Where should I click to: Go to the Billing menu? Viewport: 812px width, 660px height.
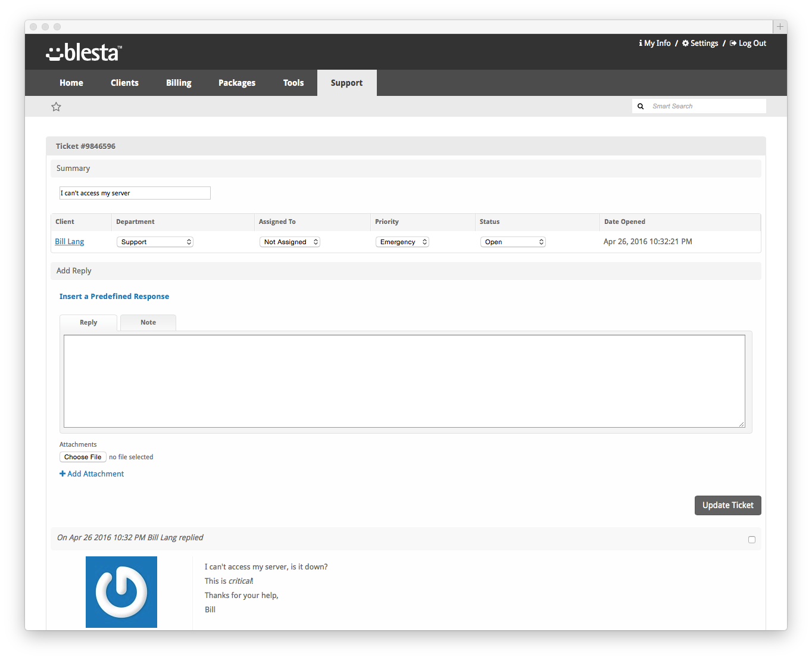tap(179, 83)
